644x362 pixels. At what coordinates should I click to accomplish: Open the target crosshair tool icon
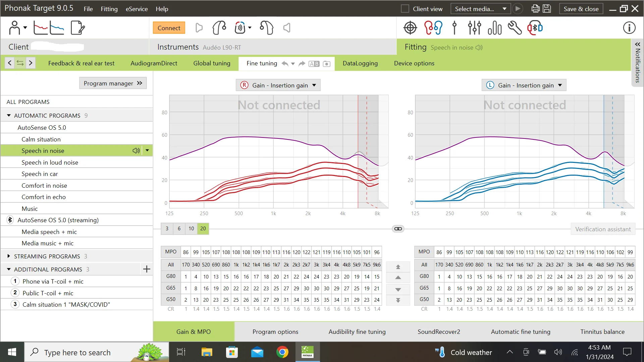pos(410,28)
